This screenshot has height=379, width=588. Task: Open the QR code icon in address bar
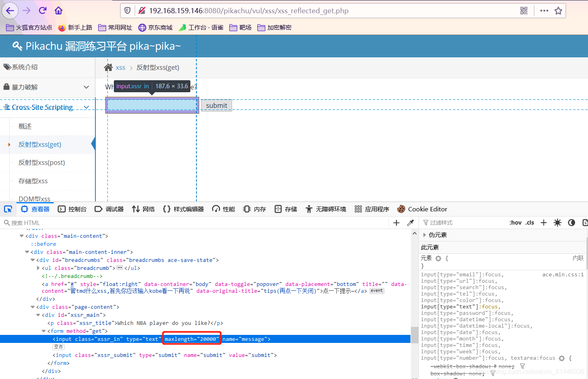524,11
